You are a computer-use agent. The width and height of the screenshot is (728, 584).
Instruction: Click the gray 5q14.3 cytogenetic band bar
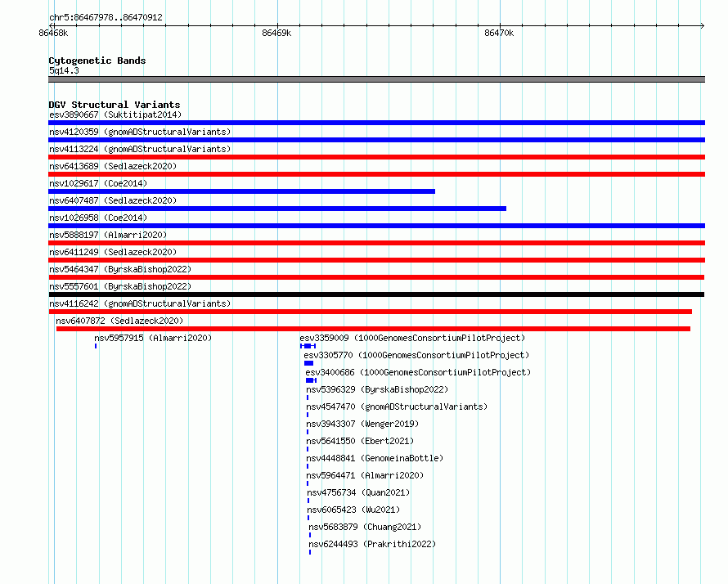click(x=376, y=79)
